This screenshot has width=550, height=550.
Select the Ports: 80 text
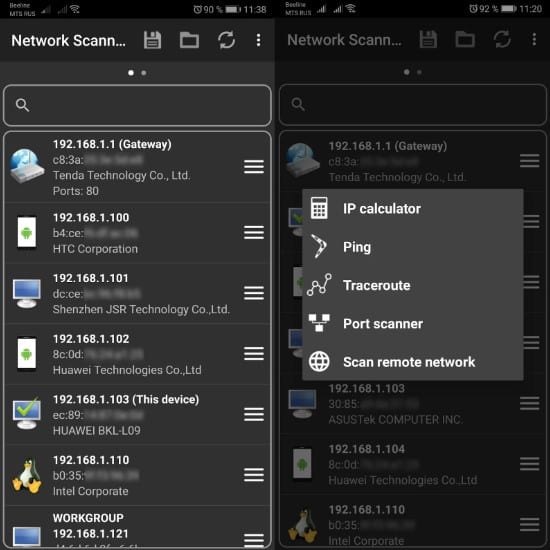tap(75, 191)
